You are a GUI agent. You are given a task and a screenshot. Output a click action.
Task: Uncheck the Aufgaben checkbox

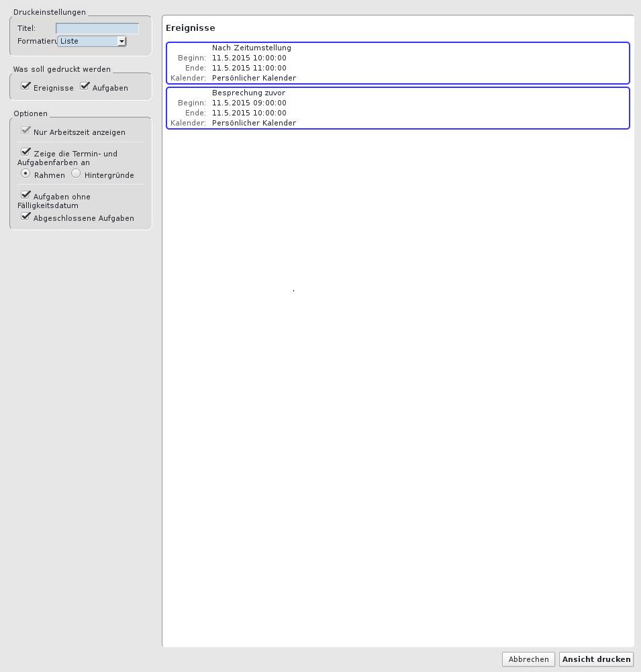[85, 87]
